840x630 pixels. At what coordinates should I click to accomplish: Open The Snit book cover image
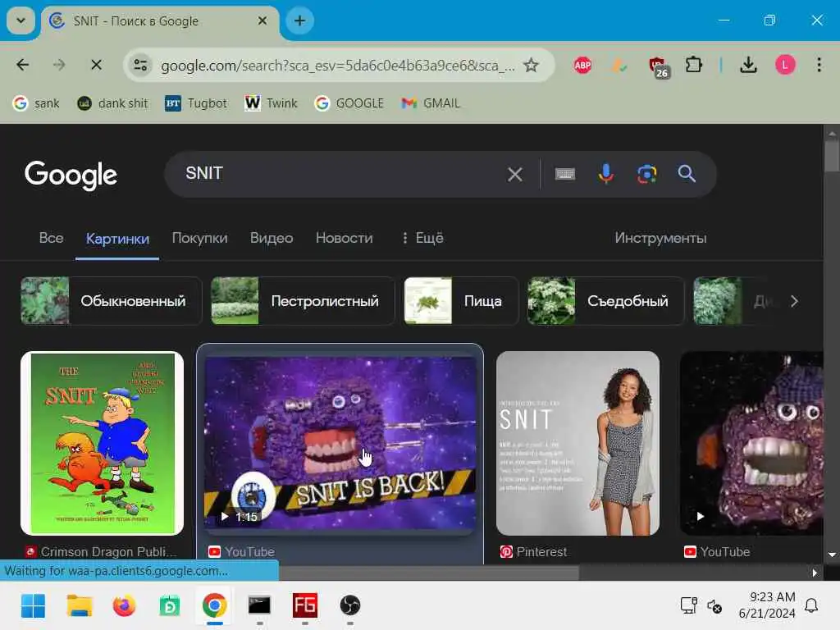[102, 444]
